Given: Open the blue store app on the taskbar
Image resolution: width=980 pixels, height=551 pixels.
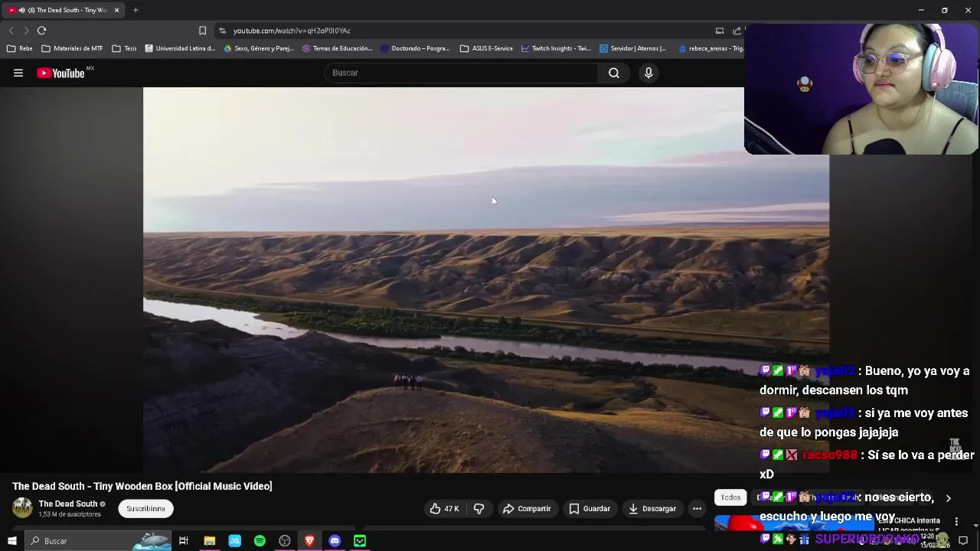Looking at the screenshot, I should click(x=234, y=541).
